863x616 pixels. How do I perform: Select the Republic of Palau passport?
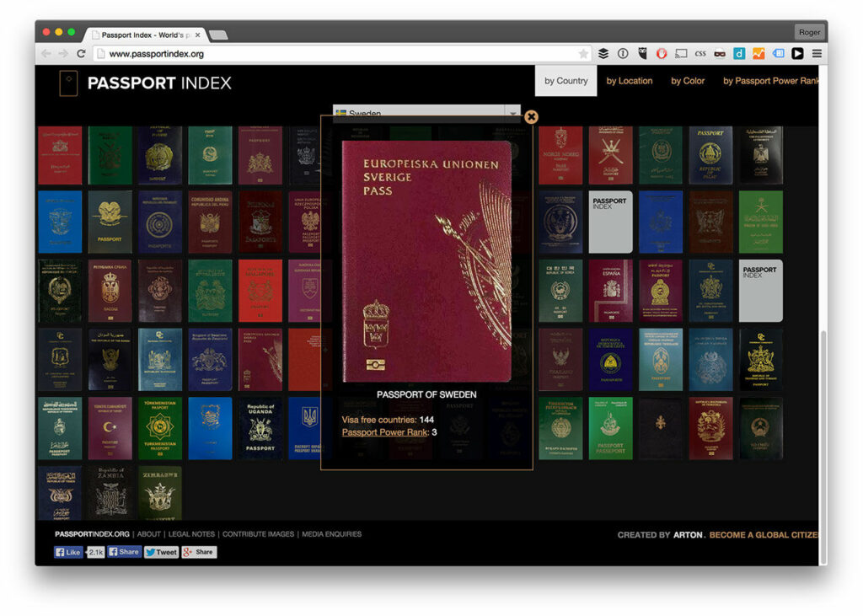[x=710, y=155]
